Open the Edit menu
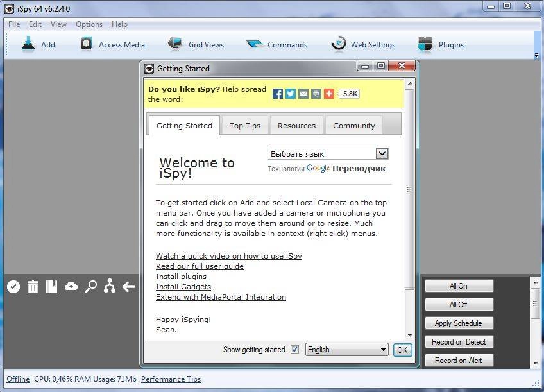The image size is (544, 392). pos(35,24)
